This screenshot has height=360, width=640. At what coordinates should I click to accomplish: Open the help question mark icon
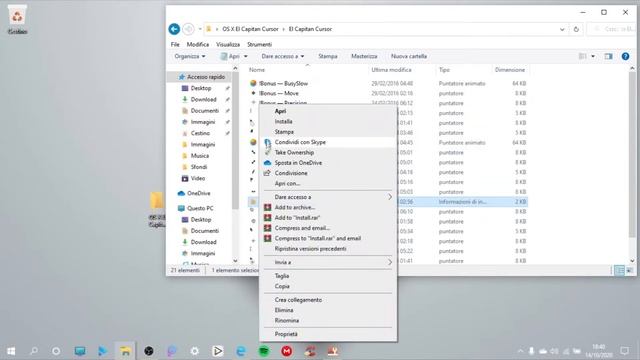tap(625, 56)
